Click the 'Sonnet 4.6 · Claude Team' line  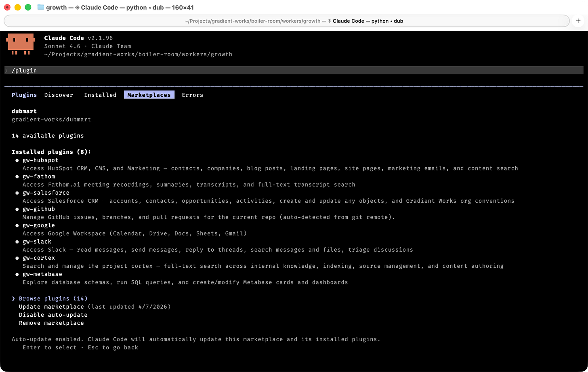[x=88, y=46]
